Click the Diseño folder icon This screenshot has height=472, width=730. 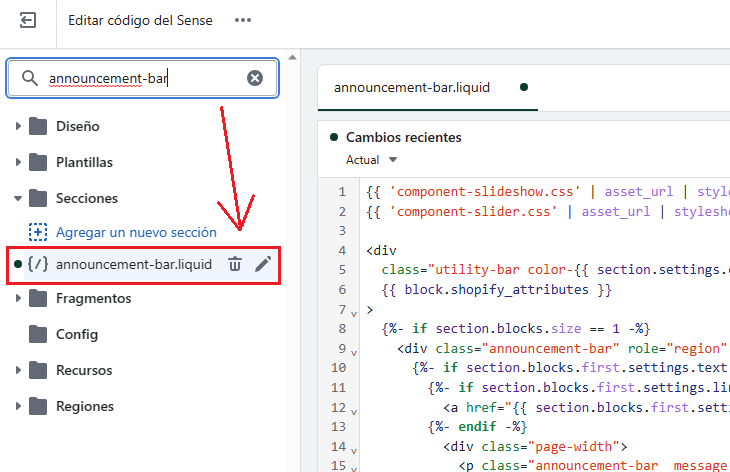click(x=38, y=126)
